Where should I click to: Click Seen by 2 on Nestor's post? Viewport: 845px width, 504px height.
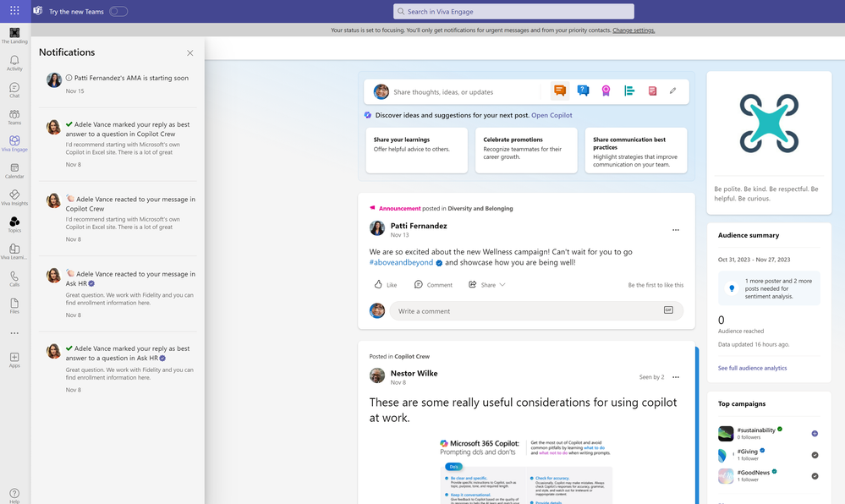tap(651, 377)
